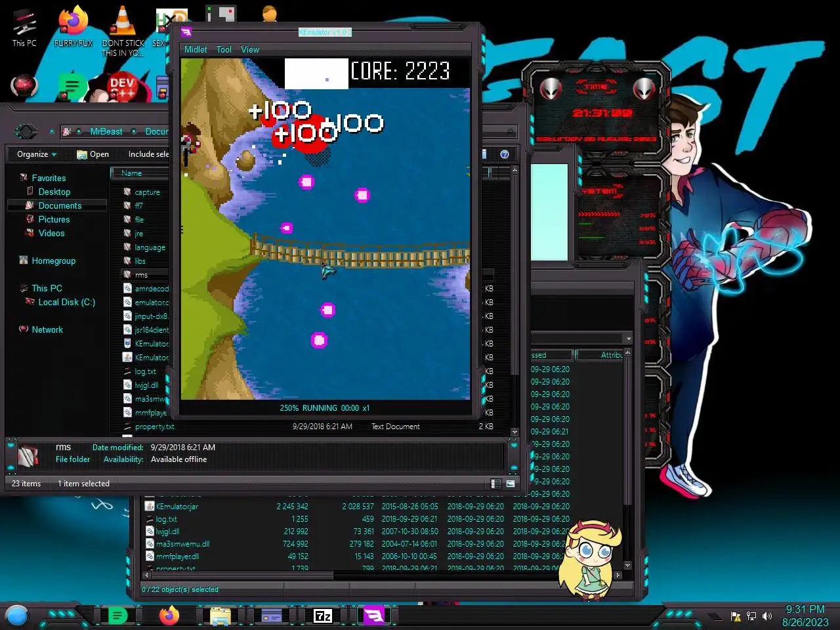Select the language folder
The width and height of the screenshot is (840, 630).
click(150, 247)
